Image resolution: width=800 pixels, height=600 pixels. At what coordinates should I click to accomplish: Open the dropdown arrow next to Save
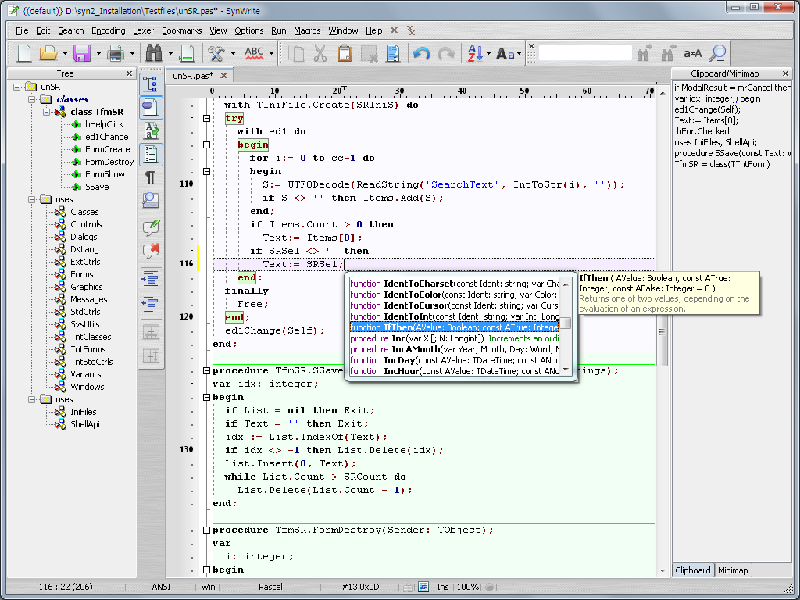coord(98,53)
